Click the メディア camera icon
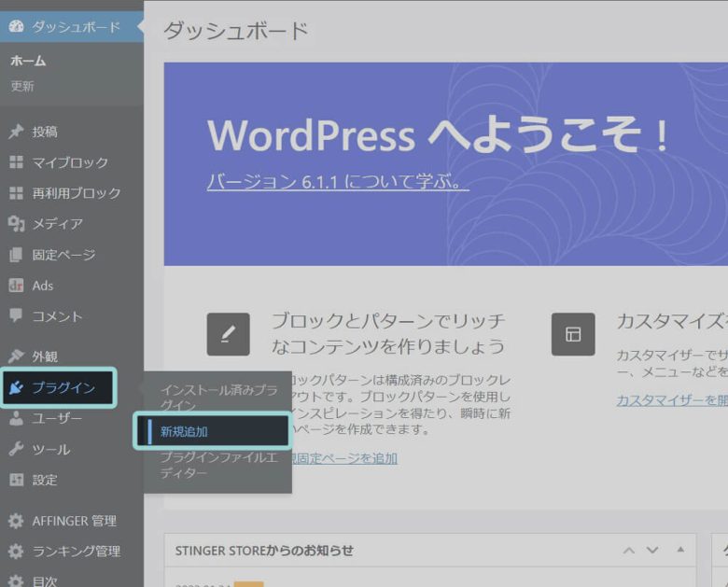Image resolution: width=728 pixels, height=587 pixels. 16,224
